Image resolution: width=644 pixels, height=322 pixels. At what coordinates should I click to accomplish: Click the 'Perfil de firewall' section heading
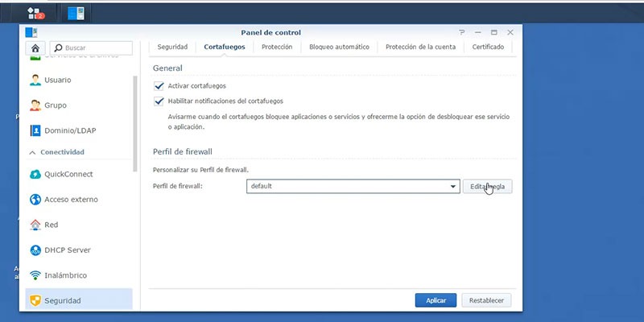183,152
